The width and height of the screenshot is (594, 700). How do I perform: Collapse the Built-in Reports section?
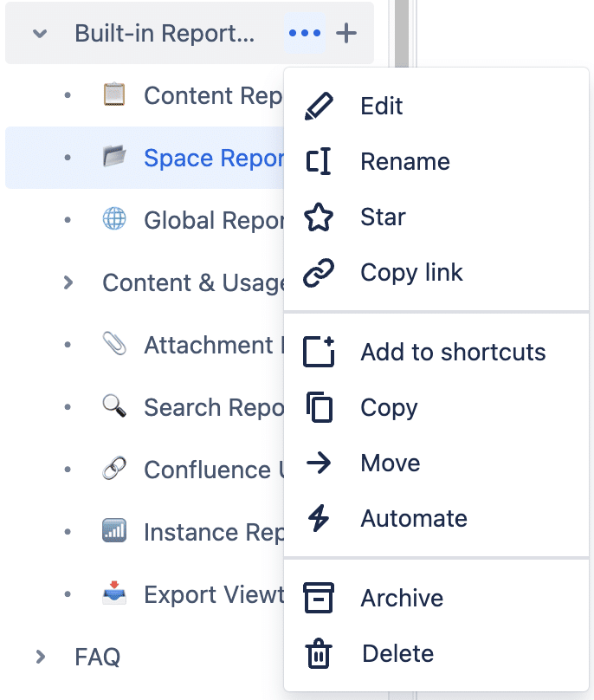(x=38, y=33)
